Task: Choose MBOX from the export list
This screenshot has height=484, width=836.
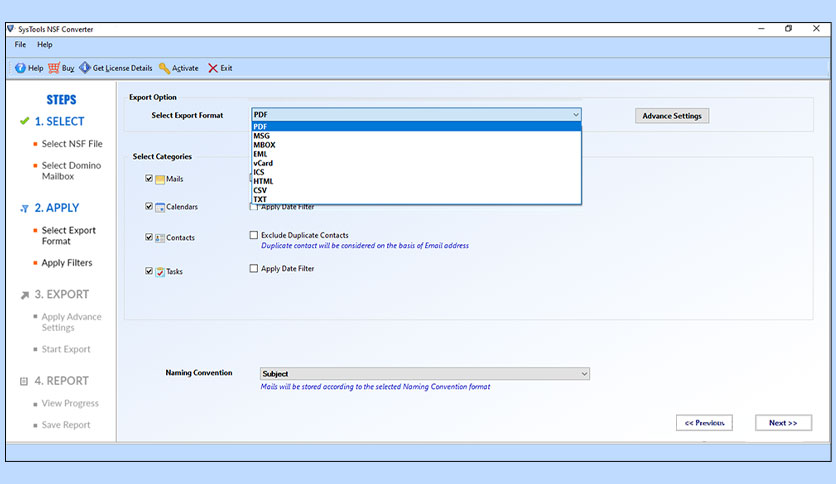Action: [x=416, y=145]
